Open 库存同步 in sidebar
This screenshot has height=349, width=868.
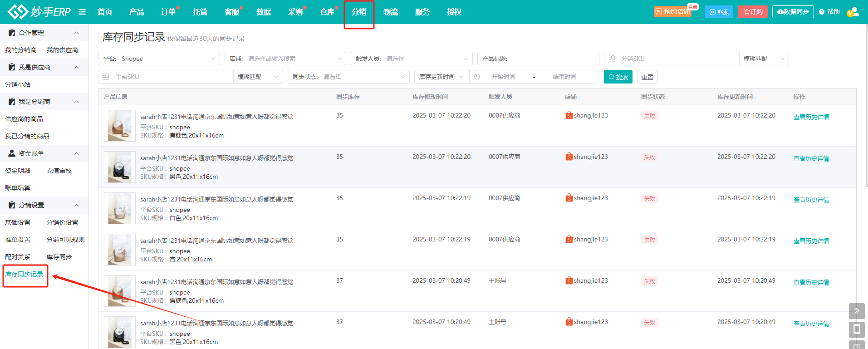pyautogui.click(x=59, y=257)
